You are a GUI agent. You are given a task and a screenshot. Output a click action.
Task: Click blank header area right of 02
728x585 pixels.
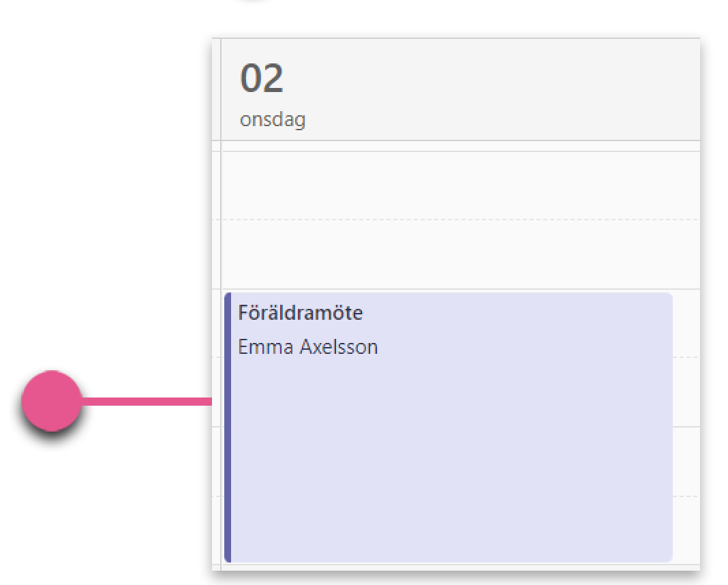(492, 88)
